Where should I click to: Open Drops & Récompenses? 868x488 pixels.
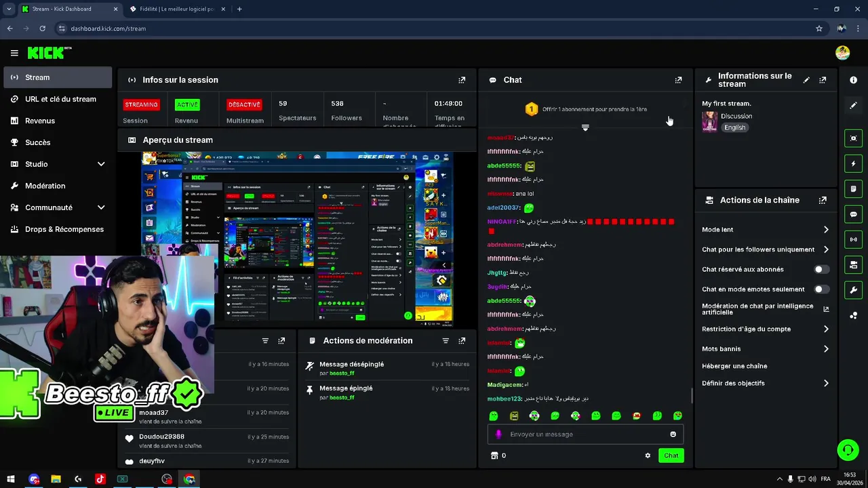pos(58,229)
